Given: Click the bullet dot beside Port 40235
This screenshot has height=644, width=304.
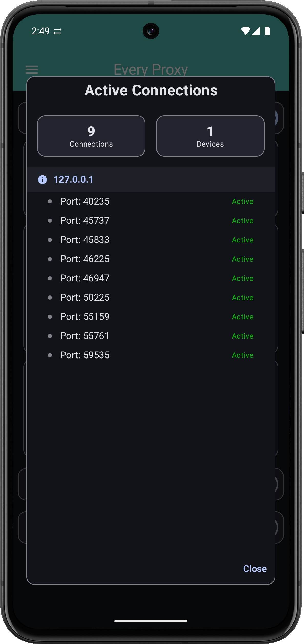Looking at the screenshot, I should (x=50, y=201).
